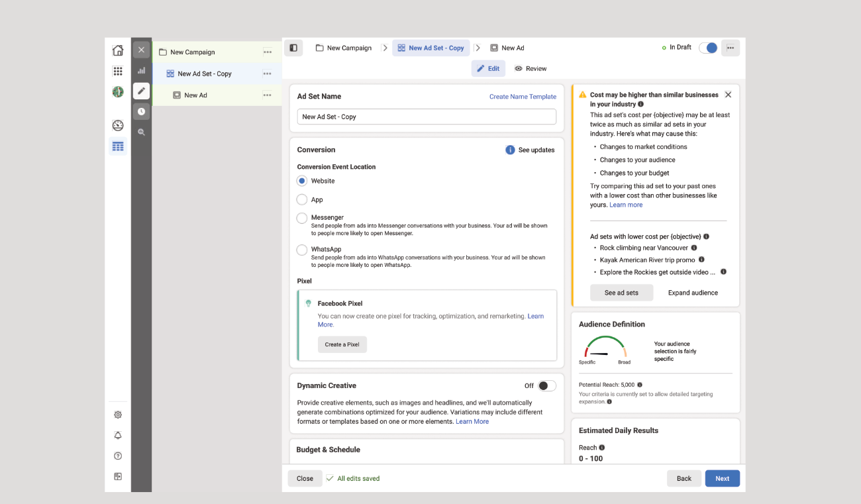Viewport: 861px width, 504px height.
Task: Click the Home icon in left sidebar
Action: (x=118, y=51)
